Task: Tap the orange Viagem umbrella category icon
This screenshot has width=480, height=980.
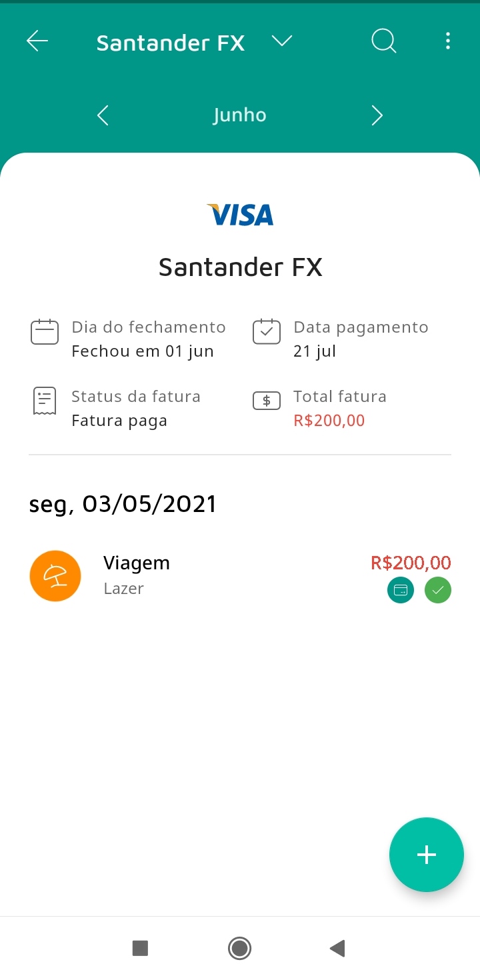Action: 55,576
